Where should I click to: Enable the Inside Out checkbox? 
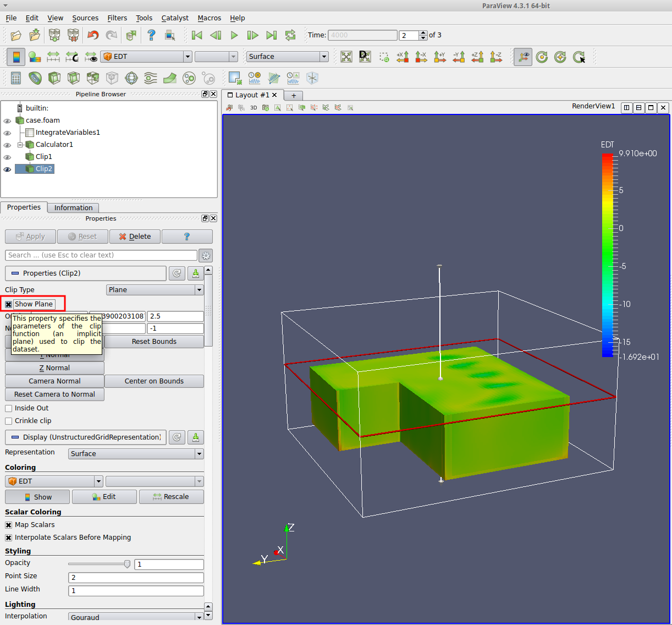(9, 408)
